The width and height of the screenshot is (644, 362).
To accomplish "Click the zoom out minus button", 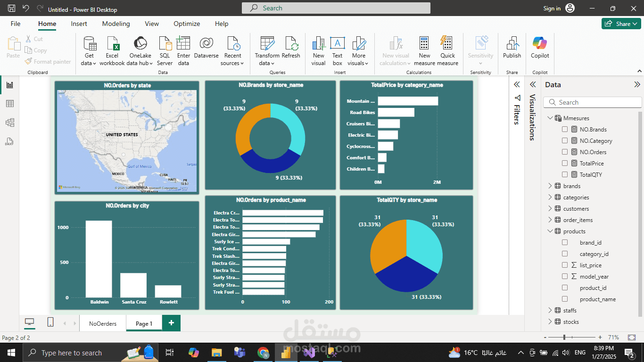I will pyautogui.click(x=545, y=337).
